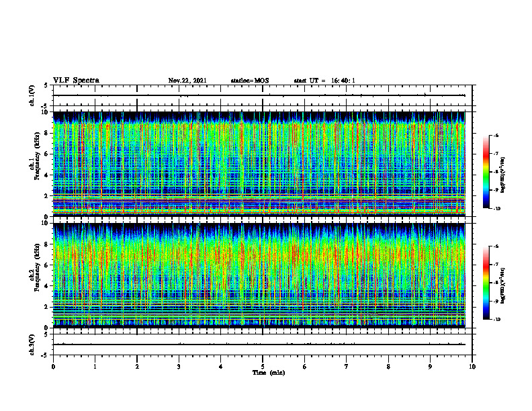The height and width of the screenshot is (411, 532).
Task: Click the "station=MOS" header text
Action: (250, 81)
